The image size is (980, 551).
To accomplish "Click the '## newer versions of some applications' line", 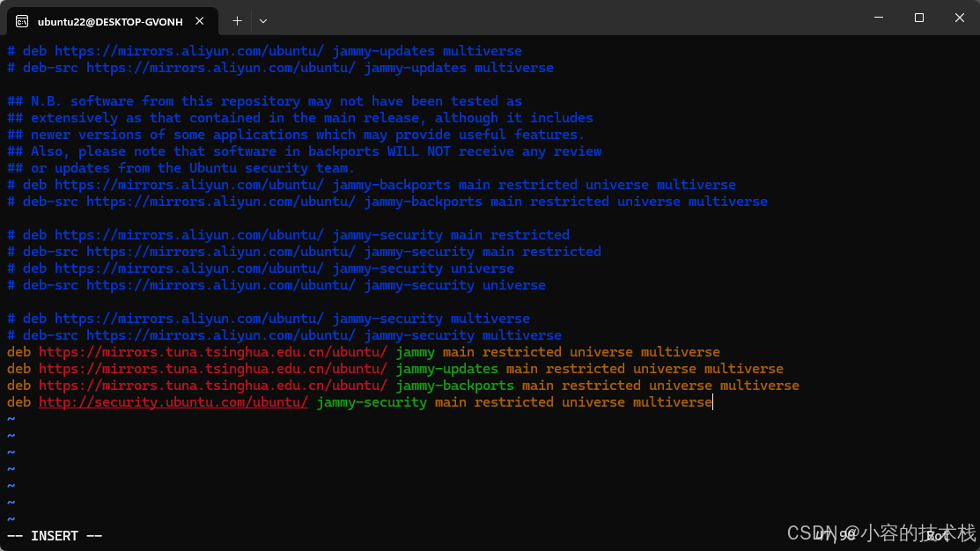I will coord(296,135).
